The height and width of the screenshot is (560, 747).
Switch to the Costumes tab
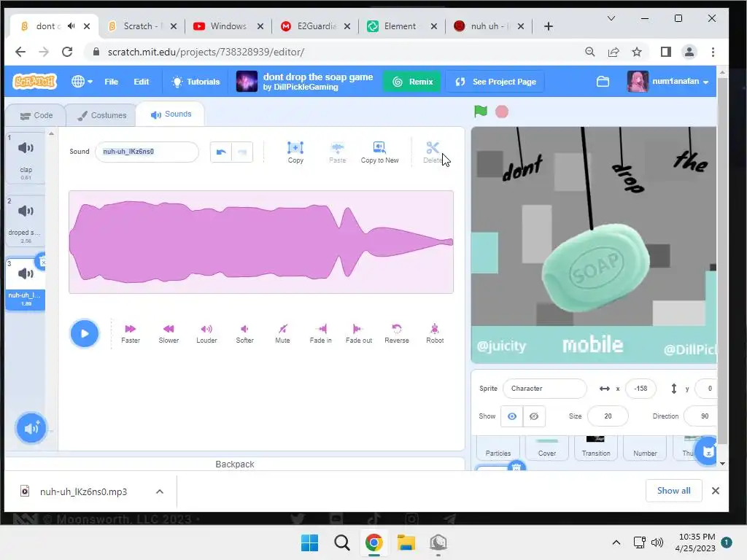(102, 115)
